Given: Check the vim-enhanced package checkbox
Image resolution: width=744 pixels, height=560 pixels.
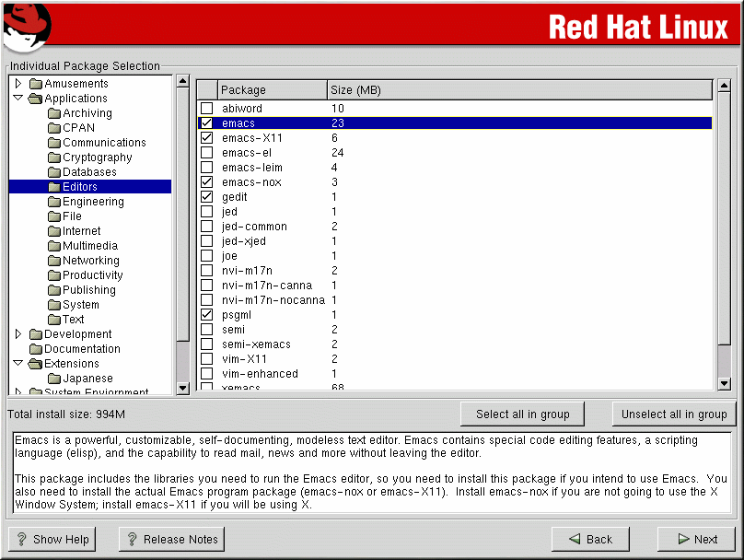Looking at the screenshot, I should pyautogui.click(x=206, y=374).
